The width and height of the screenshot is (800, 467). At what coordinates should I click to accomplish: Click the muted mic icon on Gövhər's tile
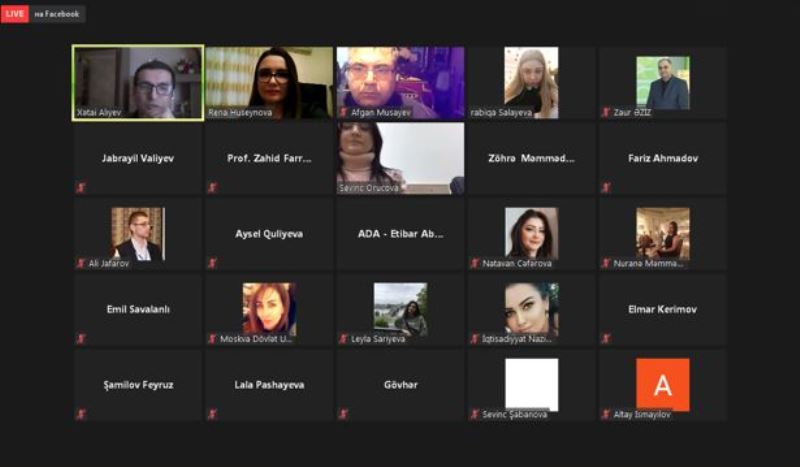[343, 414]
